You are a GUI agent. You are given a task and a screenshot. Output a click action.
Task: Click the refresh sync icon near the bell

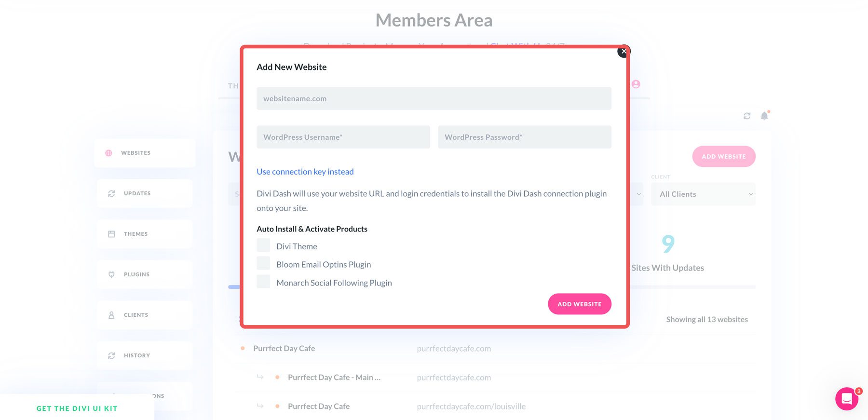(747, 116)
